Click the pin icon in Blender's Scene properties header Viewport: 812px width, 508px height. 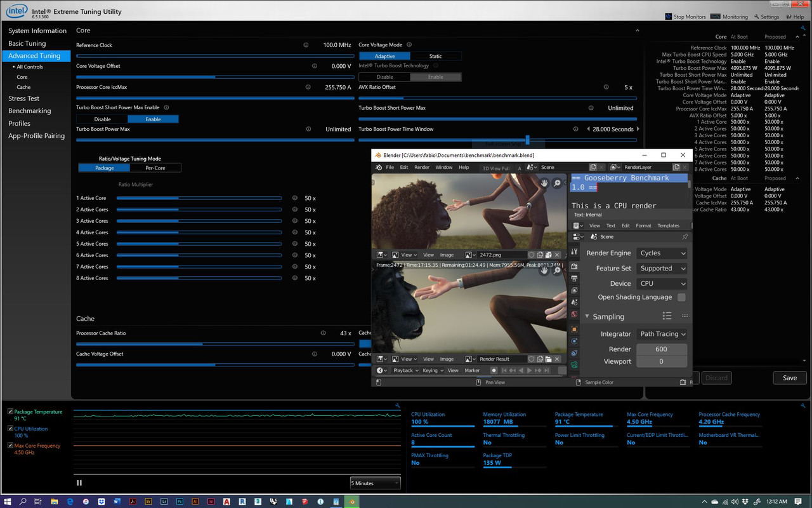[x=684, y=237]
